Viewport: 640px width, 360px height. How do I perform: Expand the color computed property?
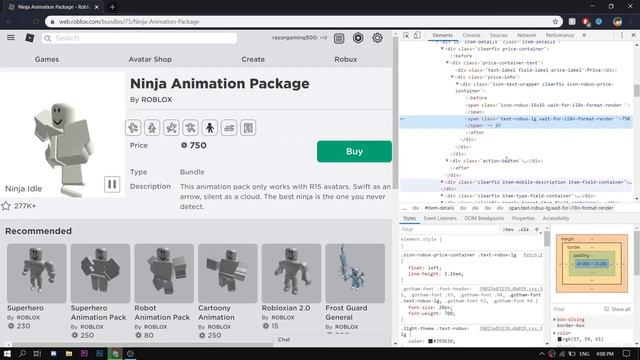coord(554,333)
